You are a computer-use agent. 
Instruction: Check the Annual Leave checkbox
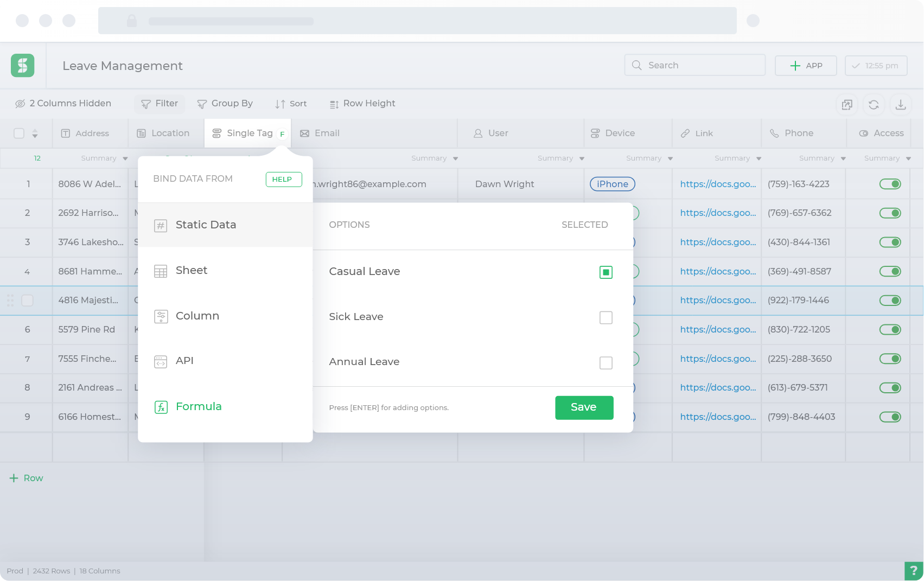606,363
